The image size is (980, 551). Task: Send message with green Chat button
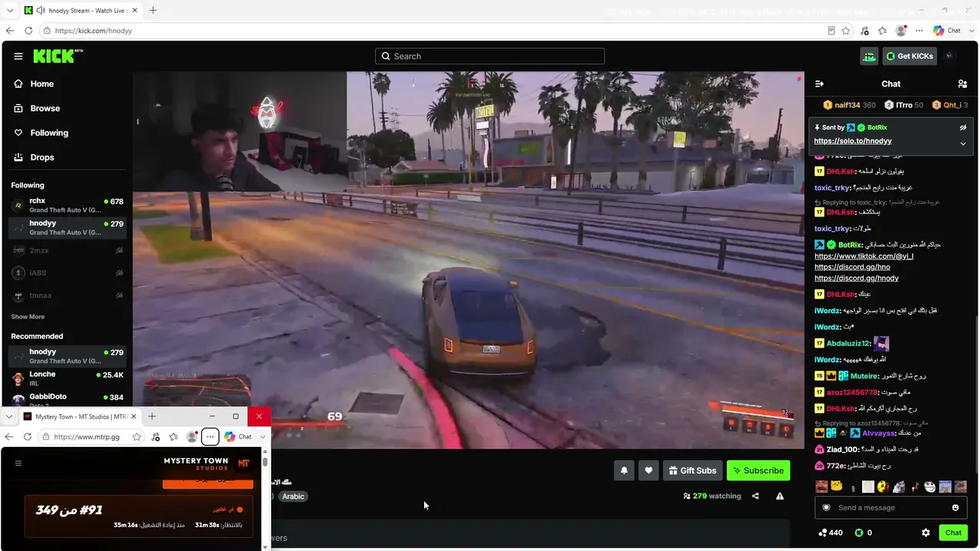[x=953, y=533]
